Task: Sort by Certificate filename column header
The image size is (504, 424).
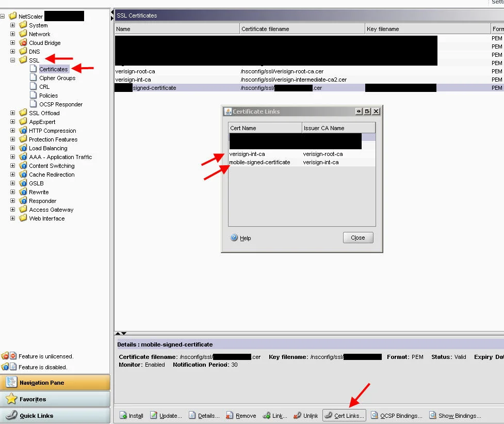Action: coord(302,29)
